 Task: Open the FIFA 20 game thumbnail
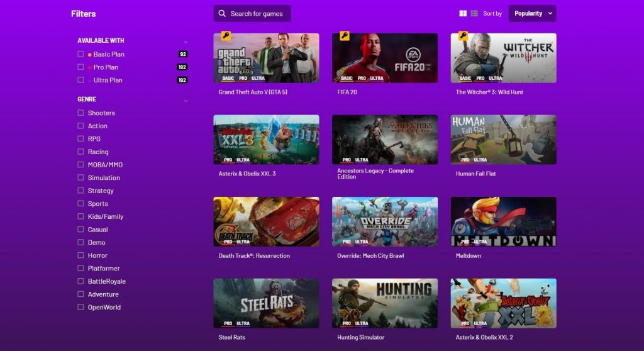[385, 58]
